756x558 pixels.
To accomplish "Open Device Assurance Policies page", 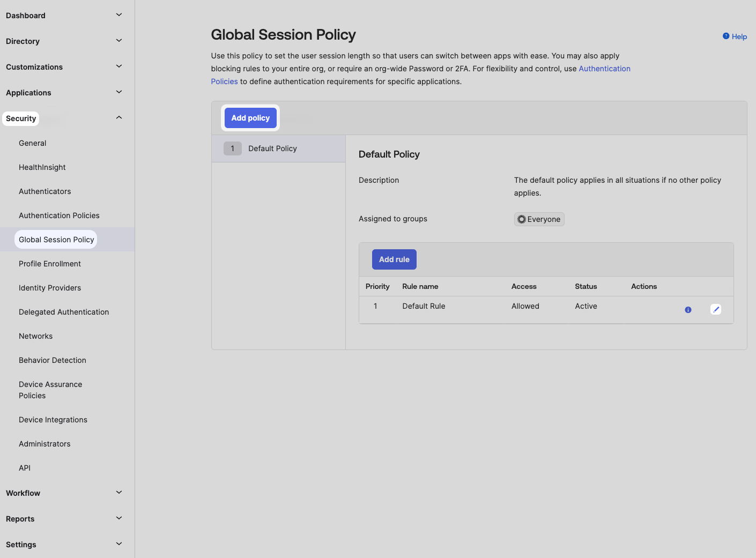I will 50,390.
